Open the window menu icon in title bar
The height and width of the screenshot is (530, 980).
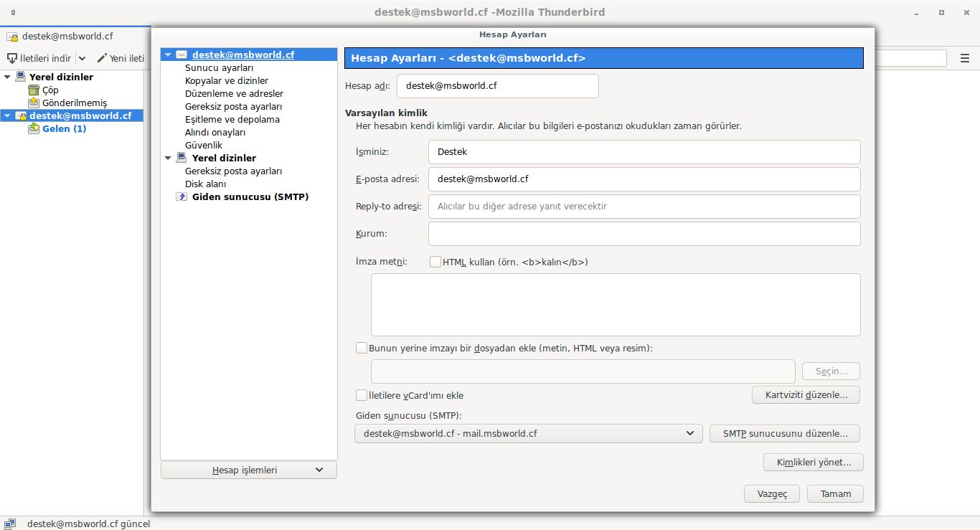13,12
